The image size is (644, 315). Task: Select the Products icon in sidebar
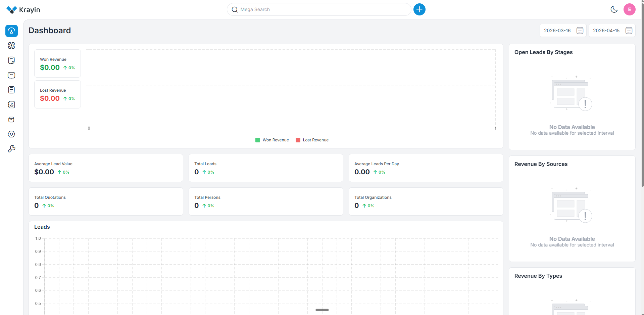(11, 120)
